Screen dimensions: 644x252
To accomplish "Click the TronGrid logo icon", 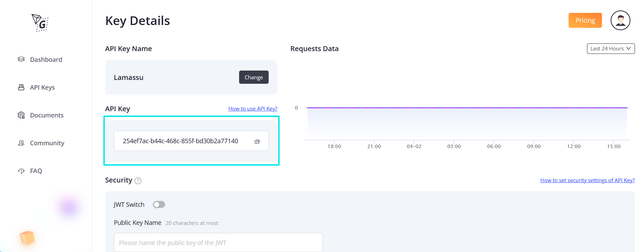I will [40, 23].
